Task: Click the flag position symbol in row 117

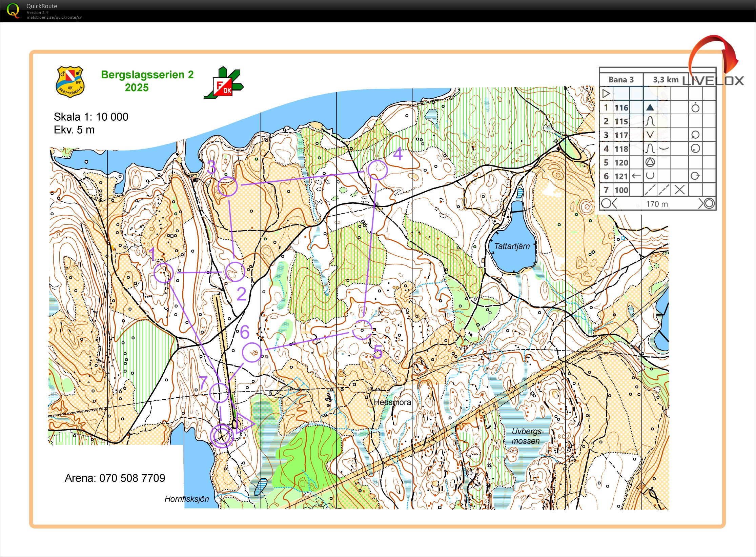Action: pos(695,135)
